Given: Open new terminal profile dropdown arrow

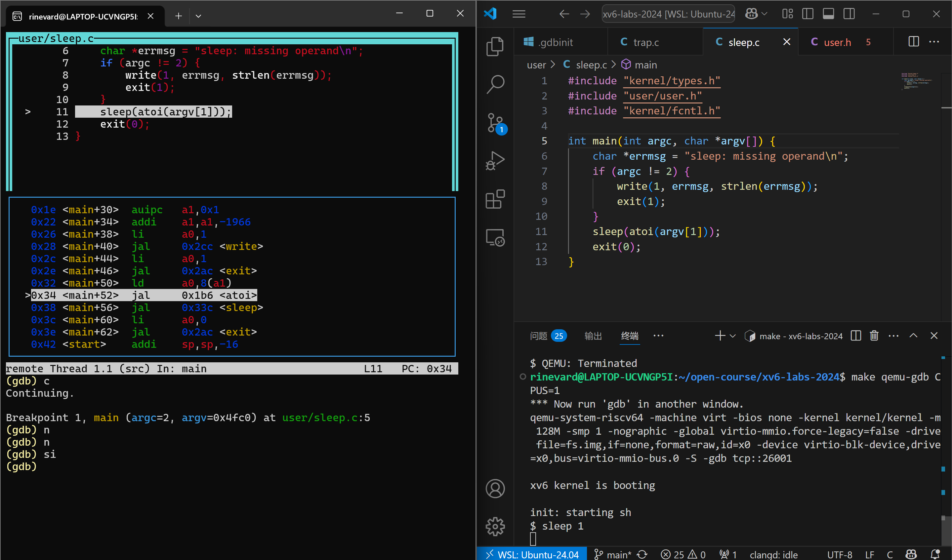Looking at the screenshot, I should point(733,336).
